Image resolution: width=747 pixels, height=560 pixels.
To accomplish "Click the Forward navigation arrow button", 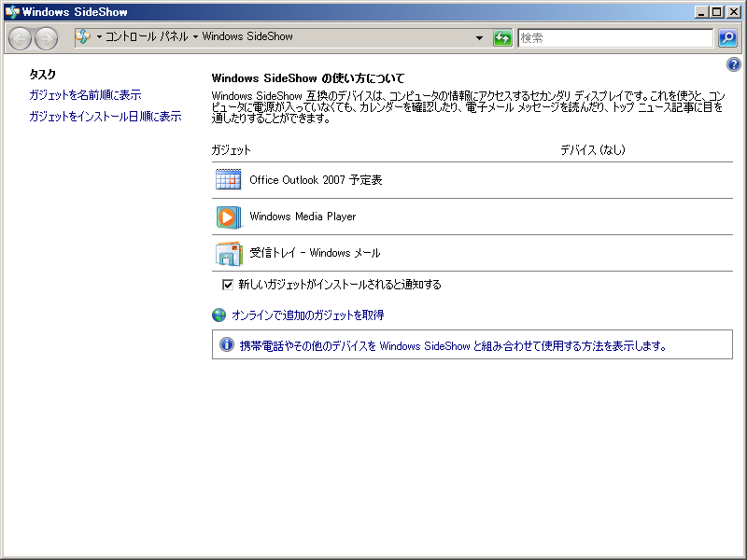I will tap(46, 38).
